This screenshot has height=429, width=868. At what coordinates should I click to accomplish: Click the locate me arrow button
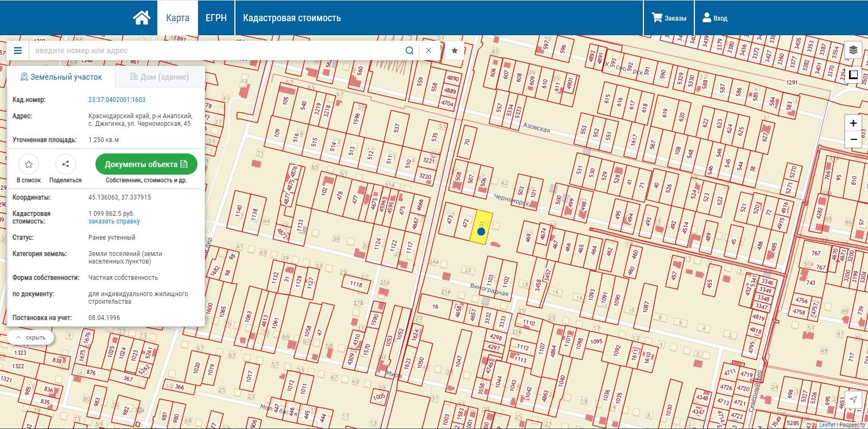pyautogui.click(x=853, y=400)
